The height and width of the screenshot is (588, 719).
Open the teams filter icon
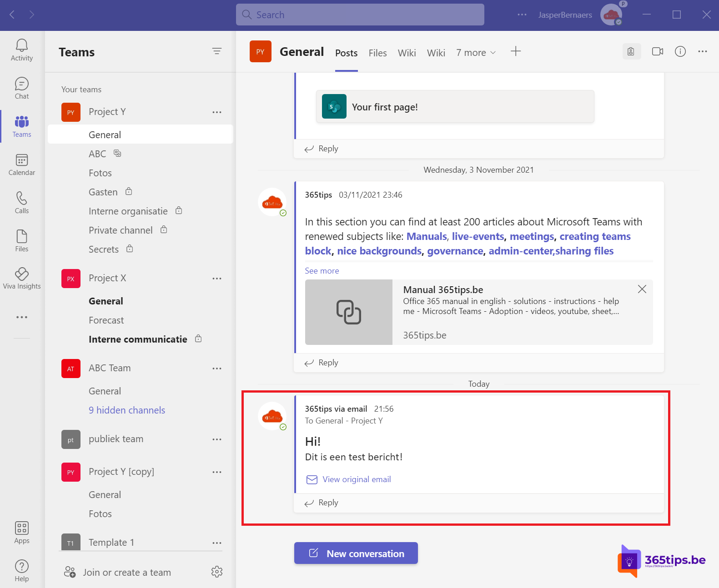[x=217, y=51]
